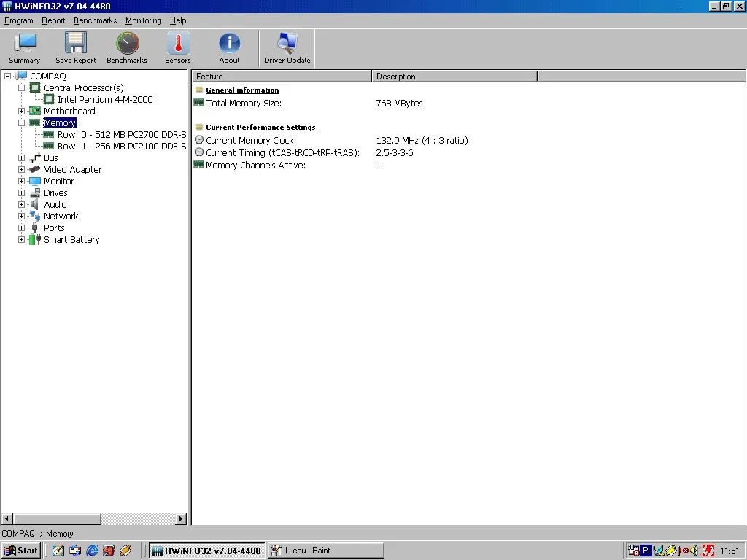Select Network tree node
The image size is (747, 560).
pyautogui.click(x=61, y=216)
